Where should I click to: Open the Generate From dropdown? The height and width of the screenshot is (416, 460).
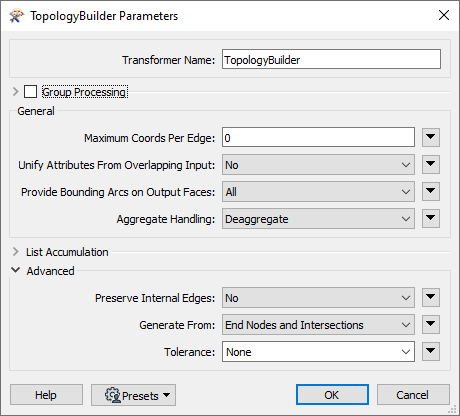(x=318, y=325)
